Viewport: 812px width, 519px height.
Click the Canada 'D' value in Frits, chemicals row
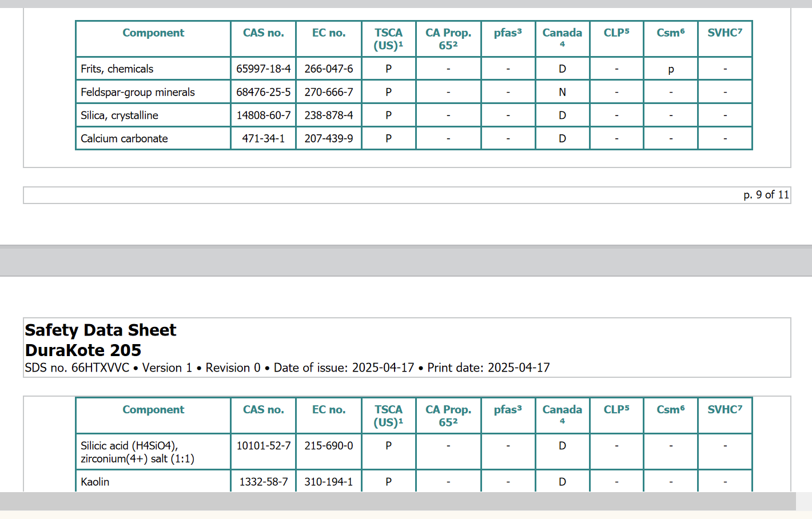click(x=562, y=69)
